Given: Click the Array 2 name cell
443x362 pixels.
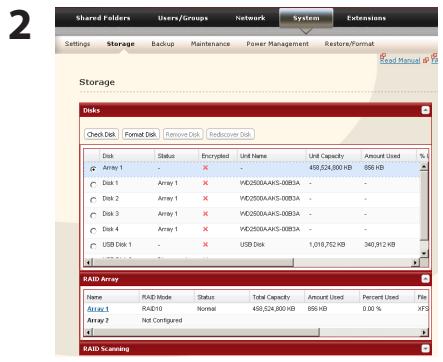Looking at the screenshot, I should point(98,320).
